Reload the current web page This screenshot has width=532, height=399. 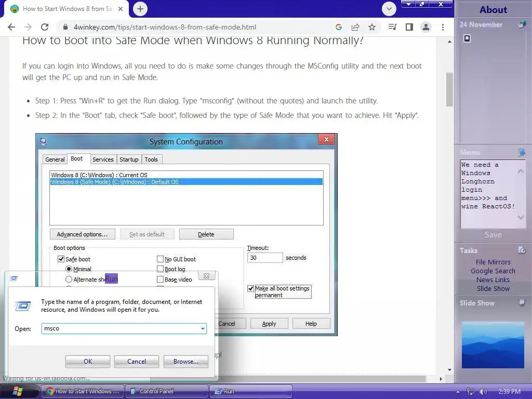pyautogui.click(x=45, y=27)
